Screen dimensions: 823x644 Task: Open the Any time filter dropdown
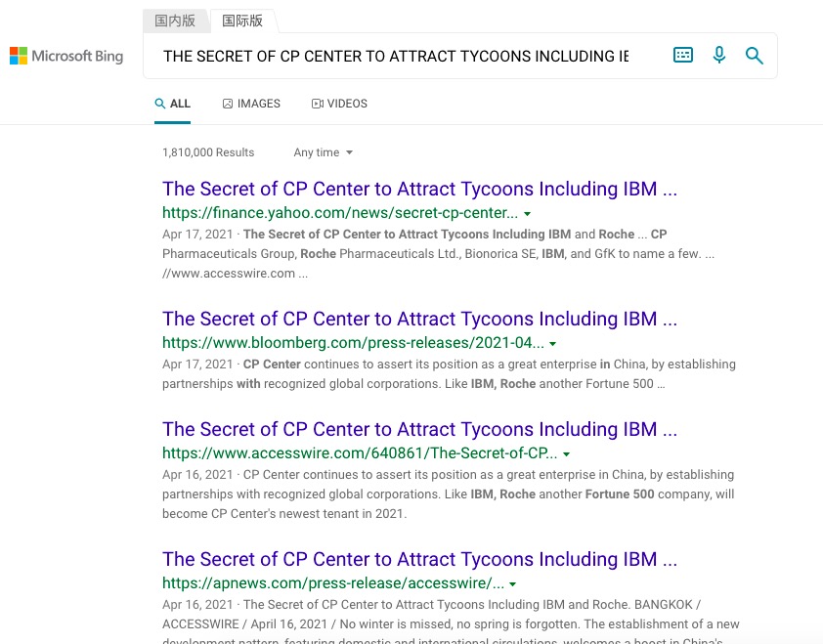323,152
